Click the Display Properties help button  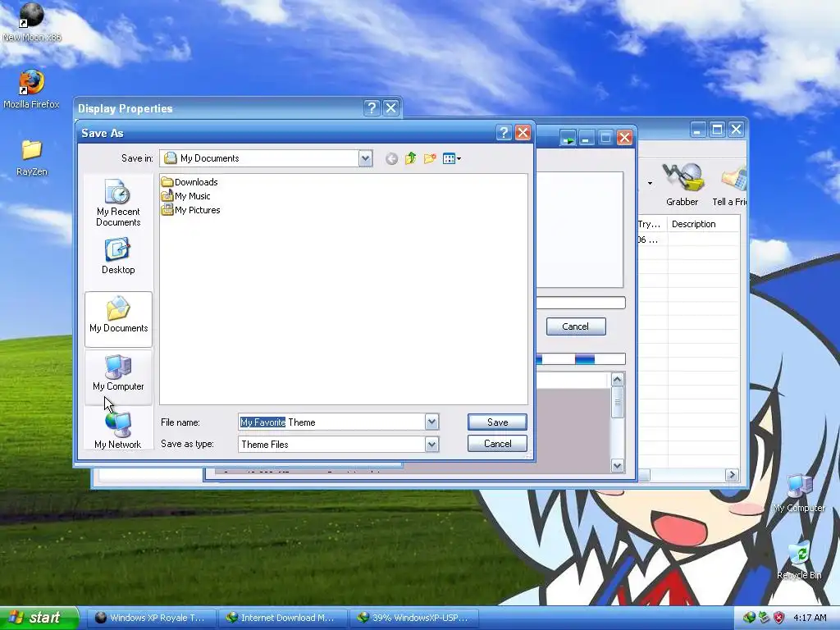coord(372,108)
